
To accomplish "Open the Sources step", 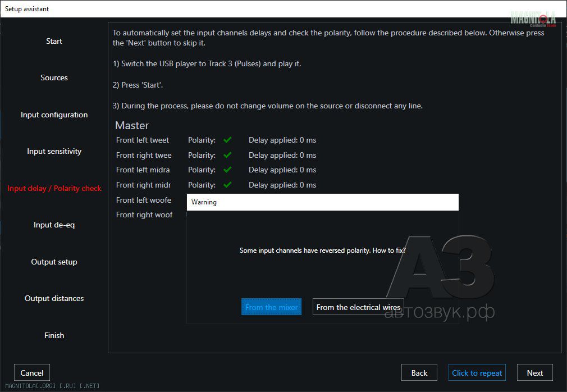I will [54, 78].
